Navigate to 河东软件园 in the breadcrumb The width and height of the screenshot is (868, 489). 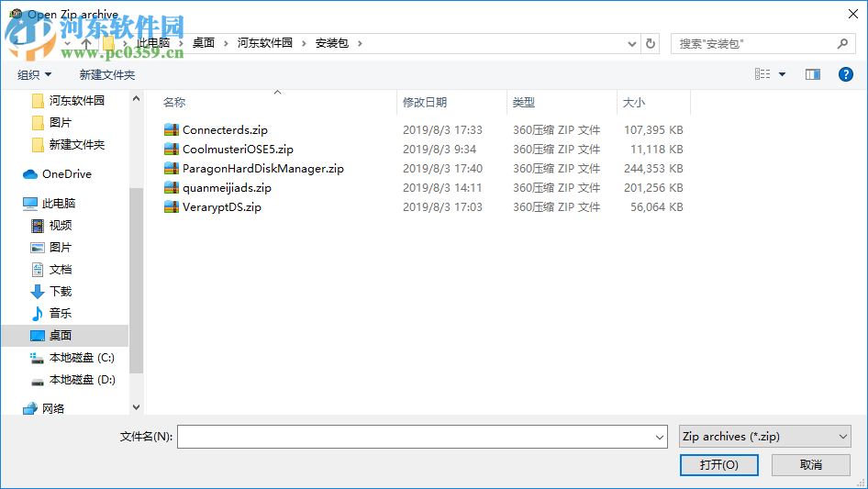[x=264, y=43]
